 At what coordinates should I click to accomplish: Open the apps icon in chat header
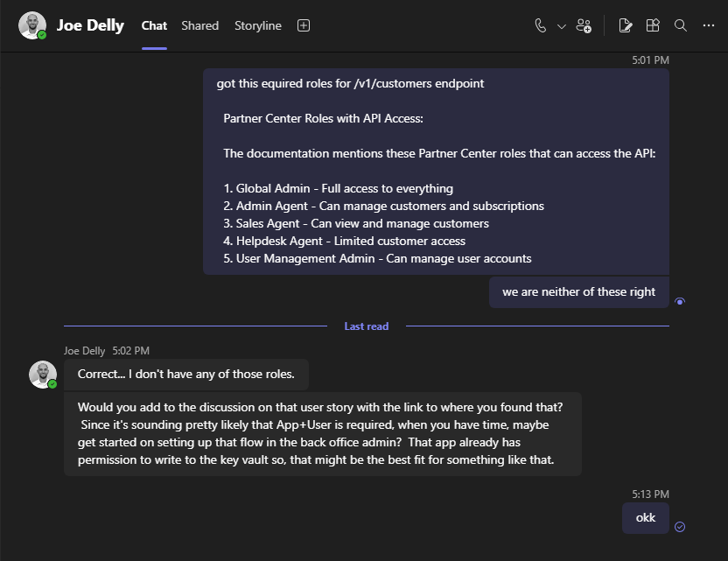point(653,25)
